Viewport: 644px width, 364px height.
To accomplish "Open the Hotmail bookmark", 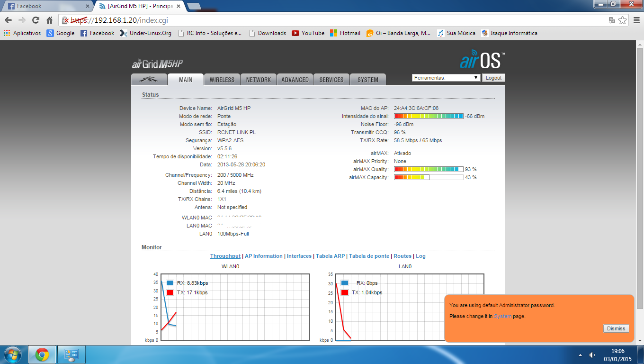I will (x=345, y=33).
